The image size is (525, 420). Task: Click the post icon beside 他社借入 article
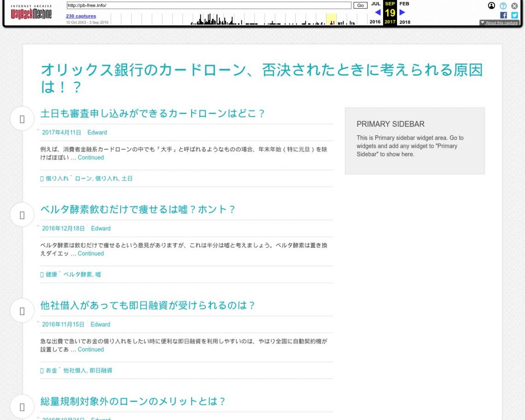click(x=22, y=311)
